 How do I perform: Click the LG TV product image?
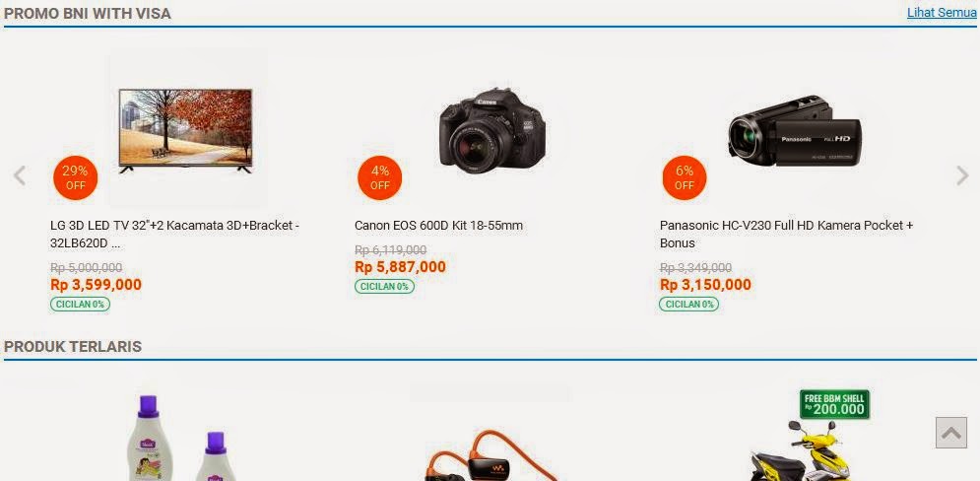pos(185,131)
